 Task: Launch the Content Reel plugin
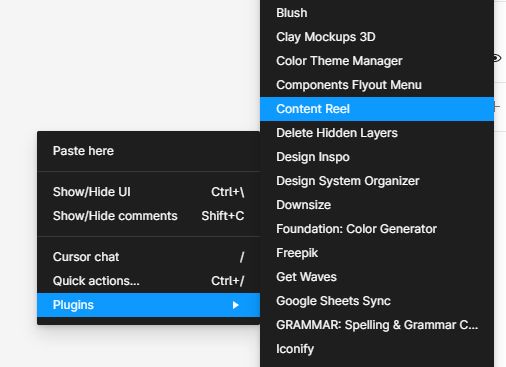[x=377, y=109]
